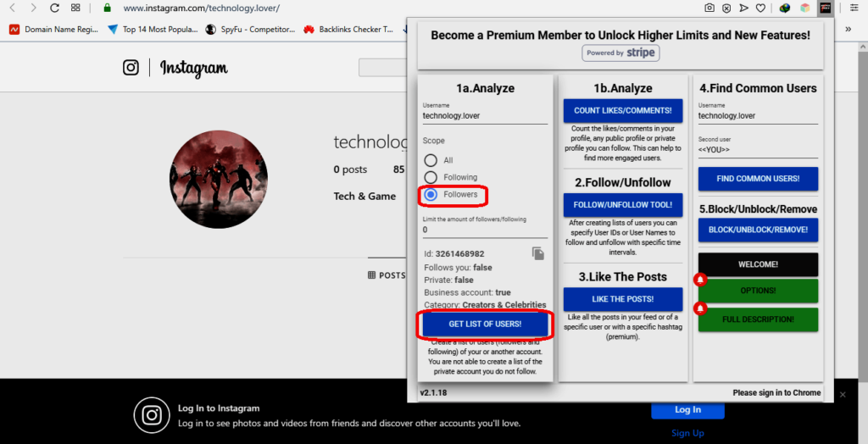Open Top 14 Most Popula... bookmark
The image size is (868, 444).
point(153,30)
